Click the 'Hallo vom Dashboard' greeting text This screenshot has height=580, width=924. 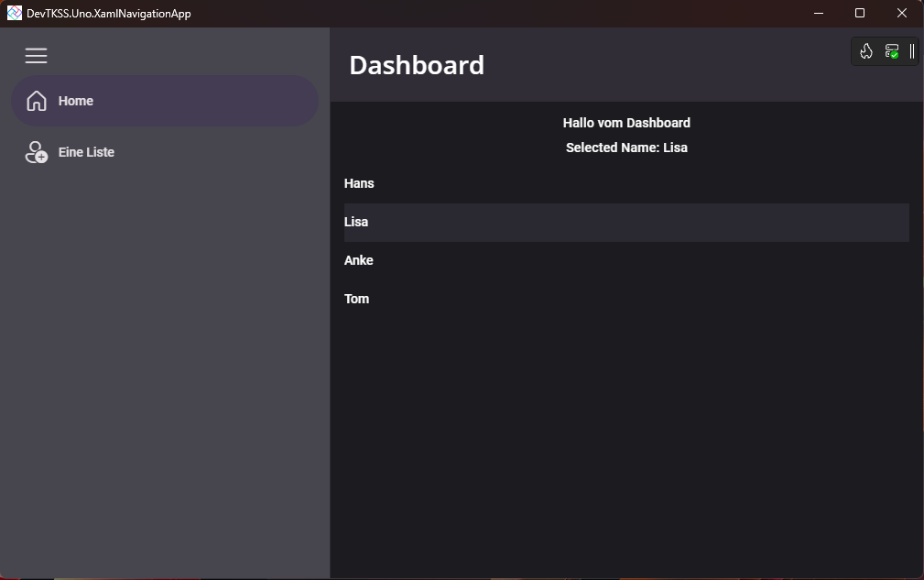coord(626,122)
